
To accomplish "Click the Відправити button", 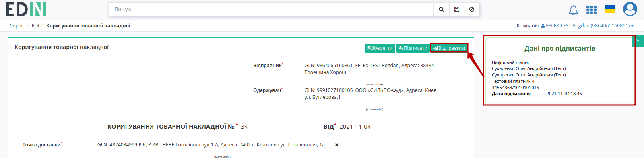I will pos(449,48).
